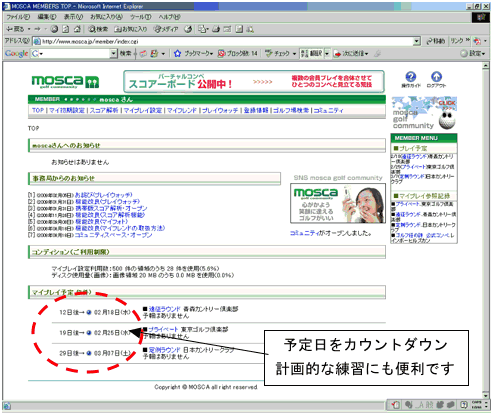The width and height of the screenshot is (493, 415).
Task: Click the History toolbar icon
Action: click(188, 29)
